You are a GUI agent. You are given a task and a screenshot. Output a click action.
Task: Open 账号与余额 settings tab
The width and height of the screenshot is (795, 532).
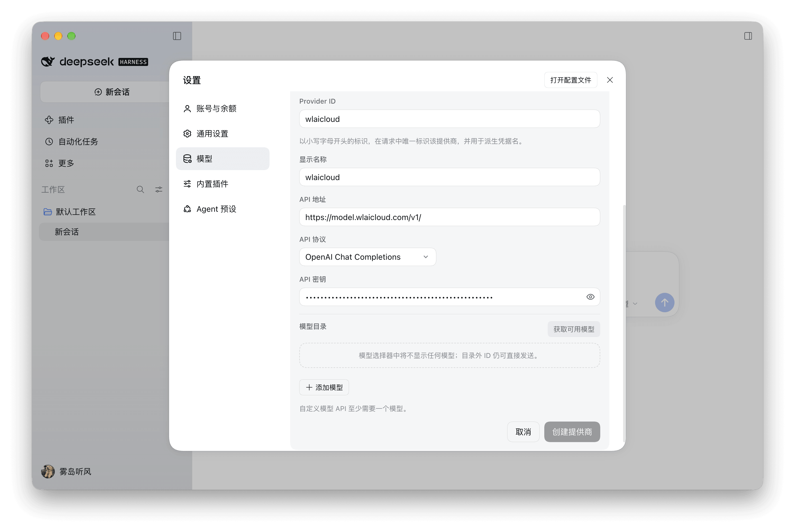223,108
